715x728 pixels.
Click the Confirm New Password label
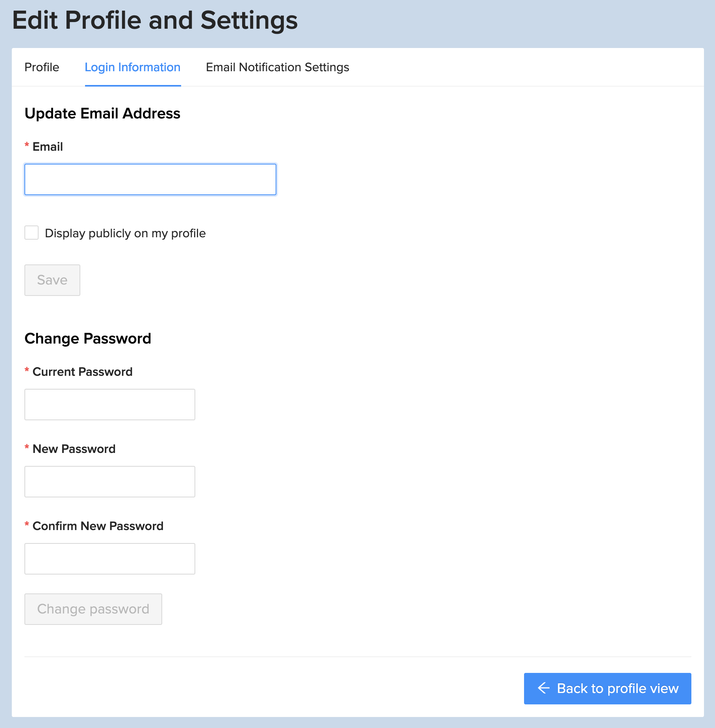click(x=98, y=526)
